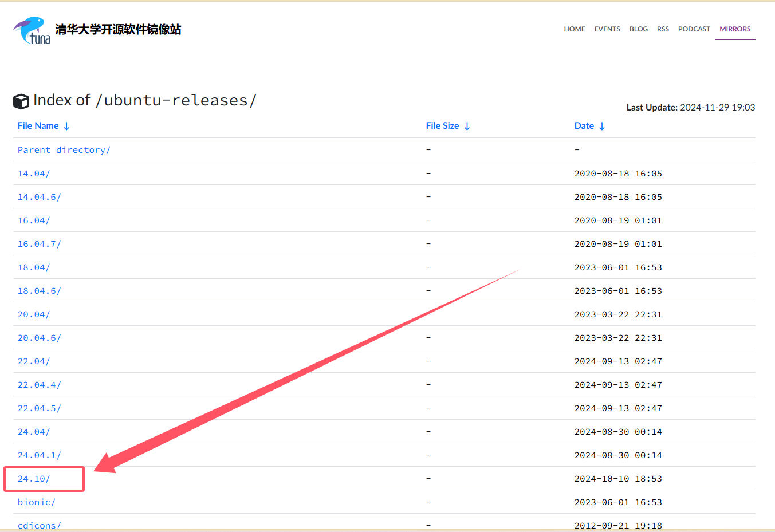Open the 22.04.4/ directory
775x532 pixels.
(40, 385)
